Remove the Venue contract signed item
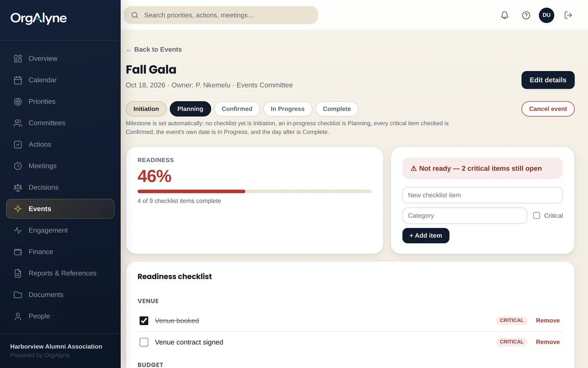This screenshot has height=368, width=588. [x=548, y=342]
